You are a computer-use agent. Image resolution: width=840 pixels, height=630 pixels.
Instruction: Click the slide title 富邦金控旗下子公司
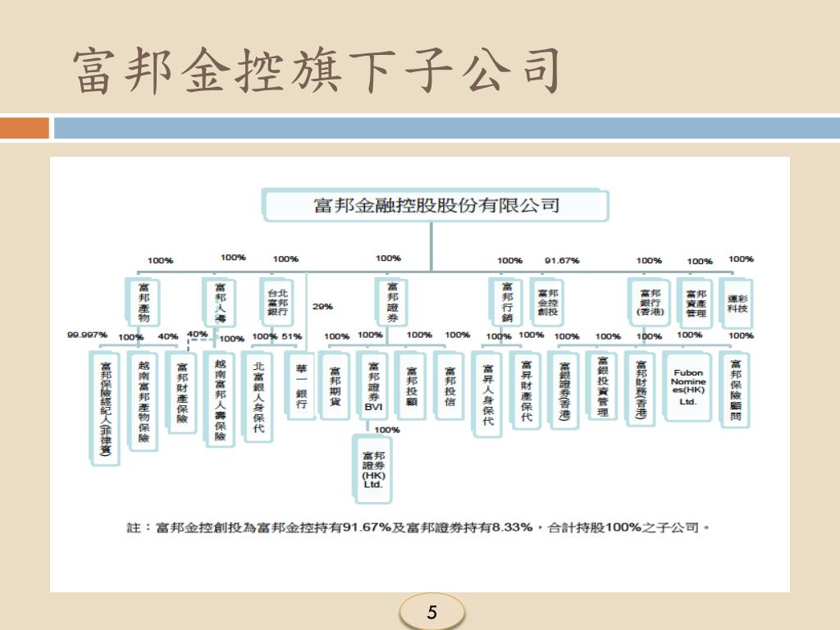317,71
